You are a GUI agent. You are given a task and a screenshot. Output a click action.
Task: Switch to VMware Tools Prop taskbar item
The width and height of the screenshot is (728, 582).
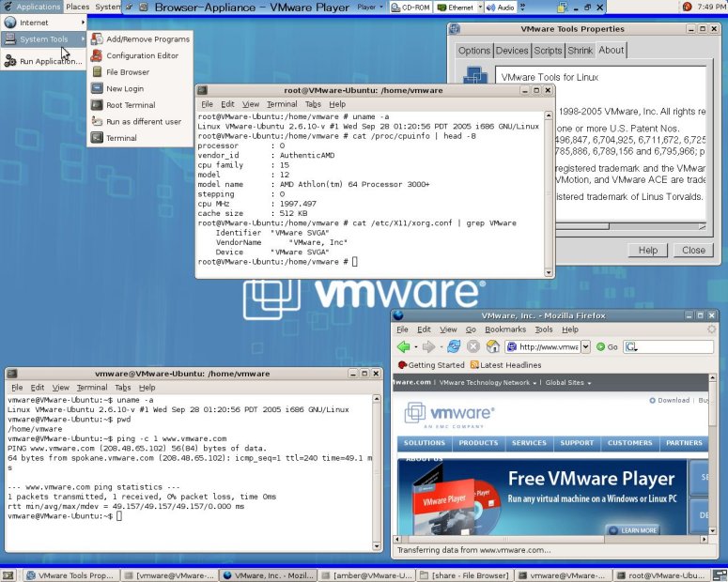70,575
